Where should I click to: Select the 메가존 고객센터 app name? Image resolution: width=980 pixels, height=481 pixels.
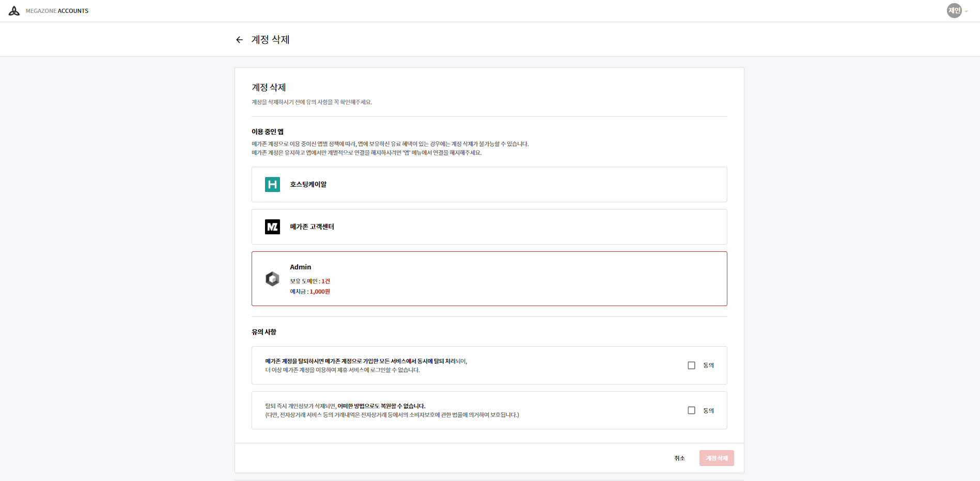[x=312, y=227]
